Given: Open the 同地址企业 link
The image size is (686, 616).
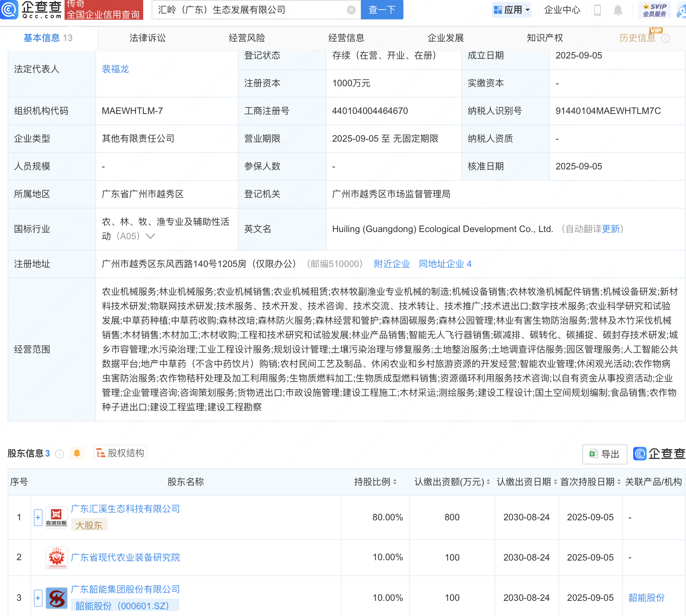Looking at the screenshot, I should click(445, 264).
